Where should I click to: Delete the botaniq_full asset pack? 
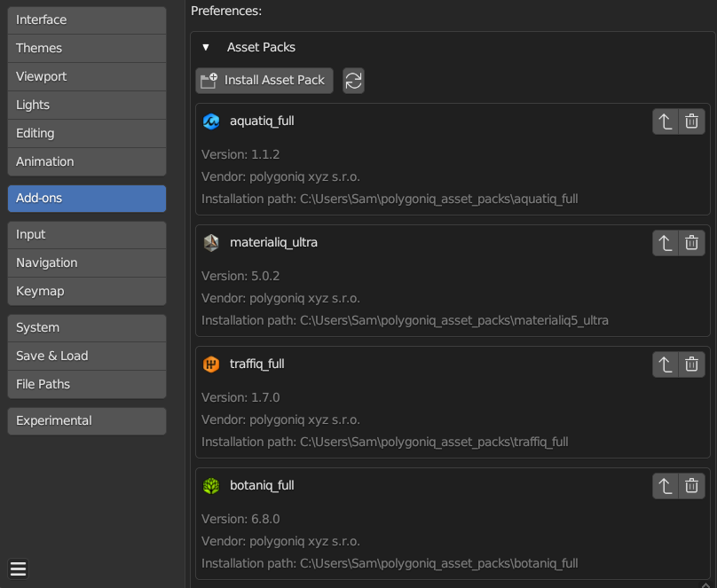click(691, 485)
